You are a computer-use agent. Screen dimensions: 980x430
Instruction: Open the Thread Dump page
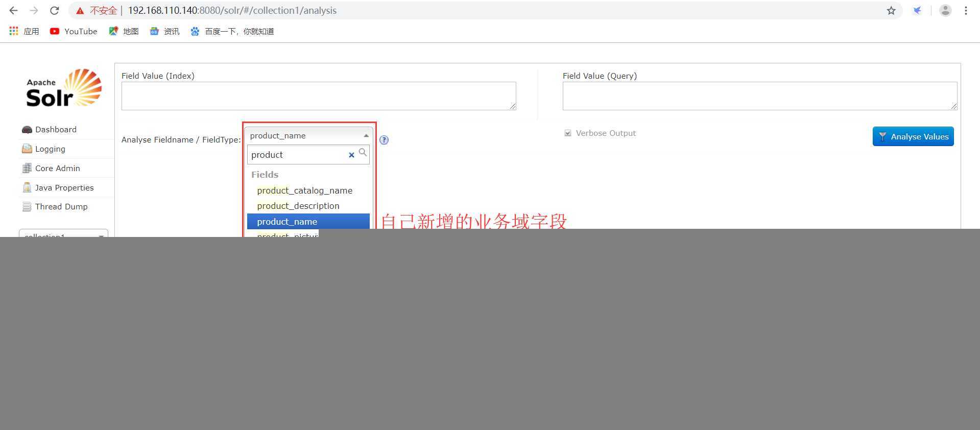click(x=61, y=206)
